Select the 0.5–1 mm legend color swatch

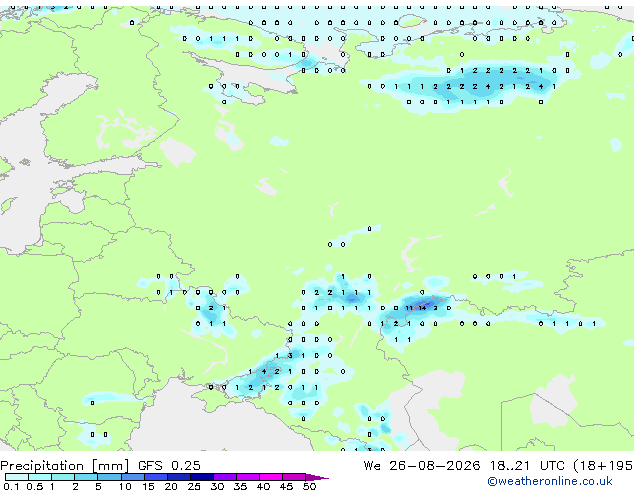[x=40, y=477]
